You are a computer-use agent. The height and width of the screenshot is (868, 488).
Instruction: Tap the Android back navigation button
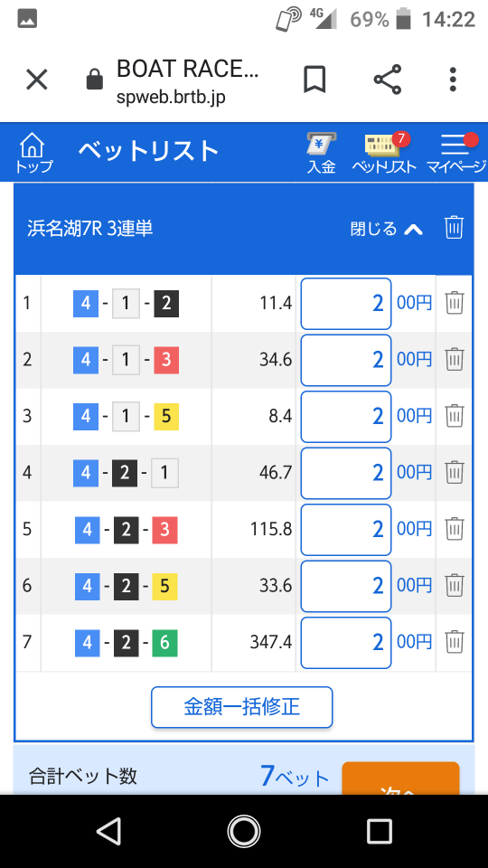click(108, 831)
